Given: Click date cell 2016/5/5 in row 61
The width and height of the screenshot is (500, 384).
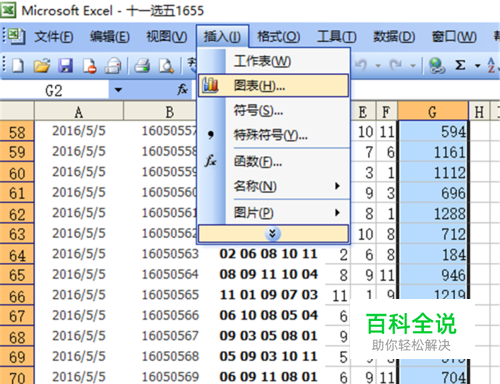Looking at the screenshot, I should (79, 193).
